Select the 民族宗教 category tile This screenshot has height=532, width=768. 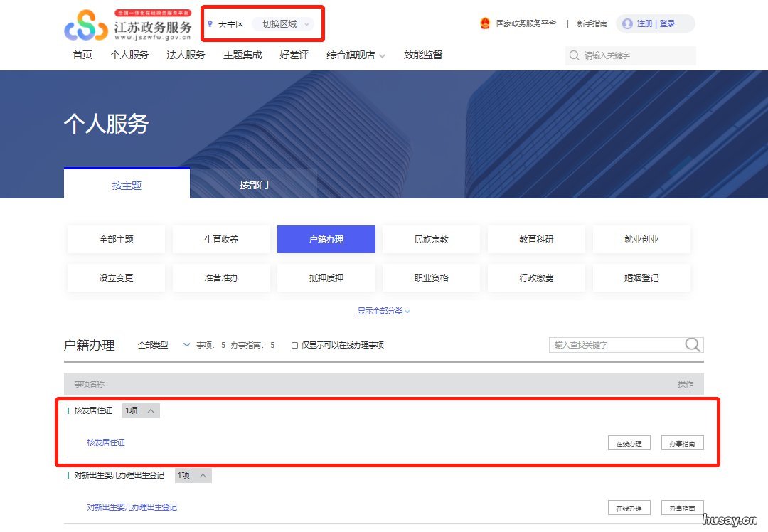click(x=431, y=239)
